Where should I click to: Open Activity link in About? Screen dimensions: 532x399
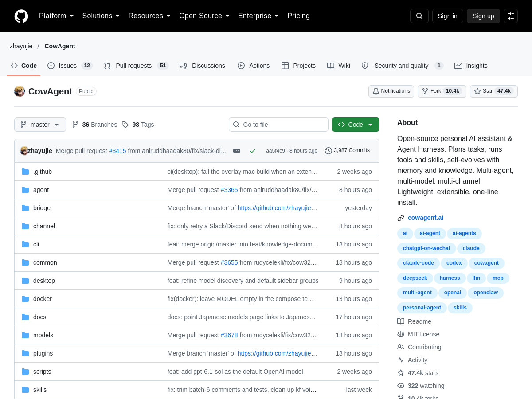click(412, 360)
